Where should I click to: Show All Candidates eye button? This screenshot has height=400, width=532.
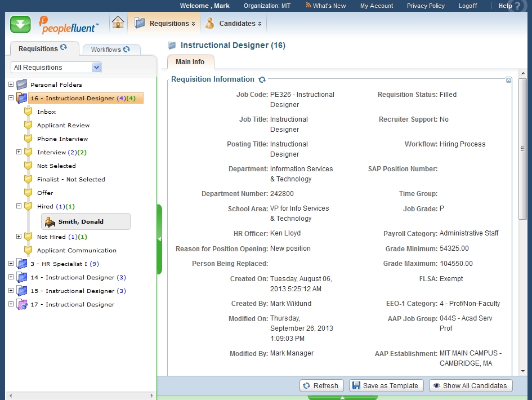coord(471,386)
